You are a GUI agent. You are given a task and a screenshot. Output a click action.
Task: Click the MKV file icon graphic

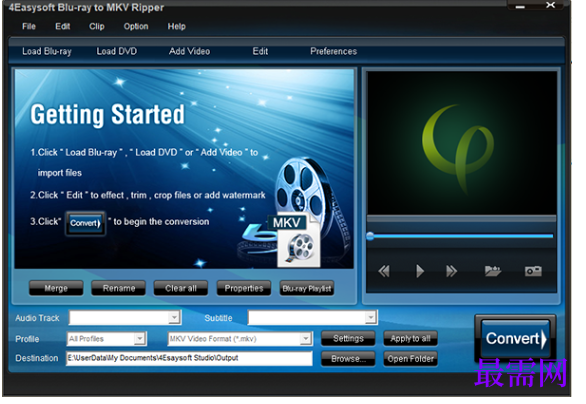coord(295,241)
